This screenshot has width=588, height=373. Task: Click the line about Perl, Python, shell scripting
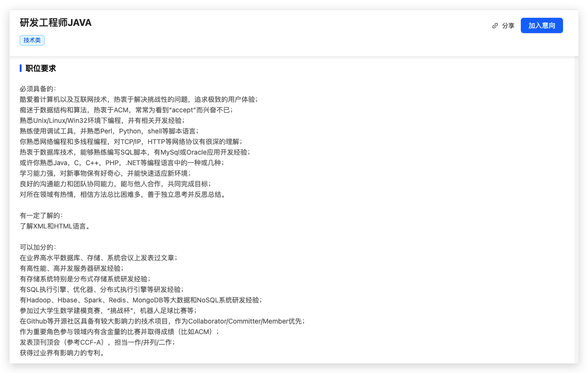(x=109, y=131)
